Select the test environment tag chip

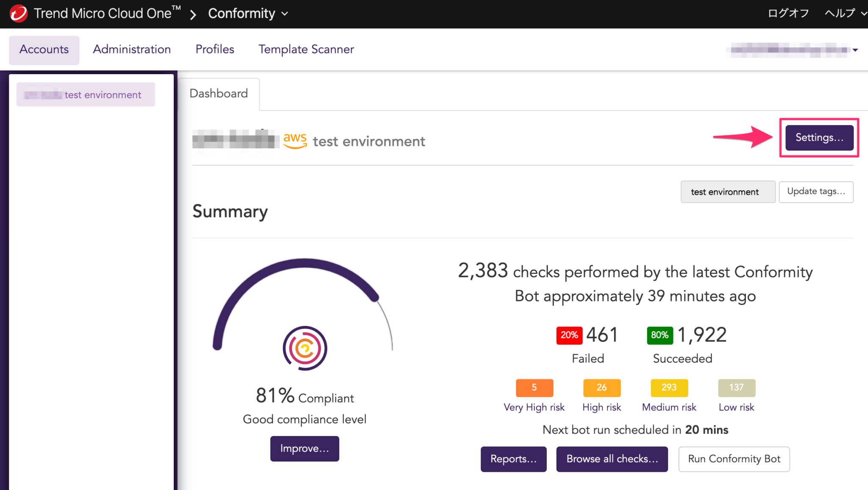click(x=728, y=192)
